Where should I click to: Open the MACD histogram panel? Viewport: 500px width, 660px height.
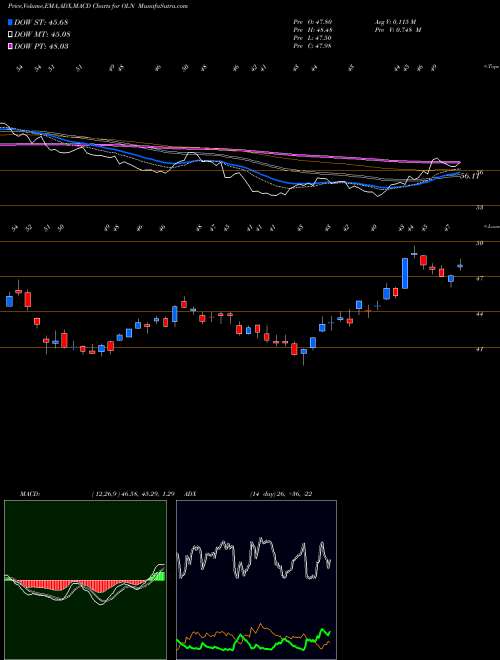[x=85, y=580]
